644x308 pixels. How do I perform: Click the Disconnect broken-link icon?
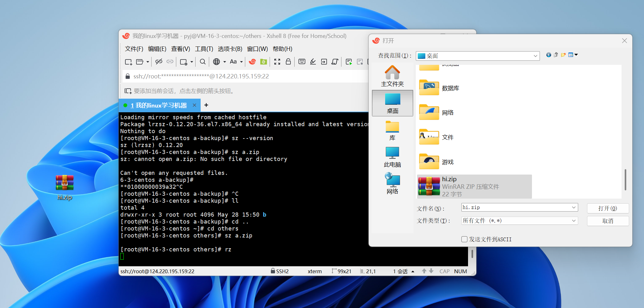tap(159, 62)
